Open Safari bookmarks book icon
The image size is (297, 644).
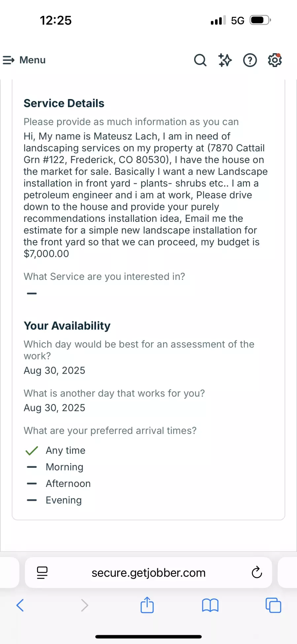210,605
